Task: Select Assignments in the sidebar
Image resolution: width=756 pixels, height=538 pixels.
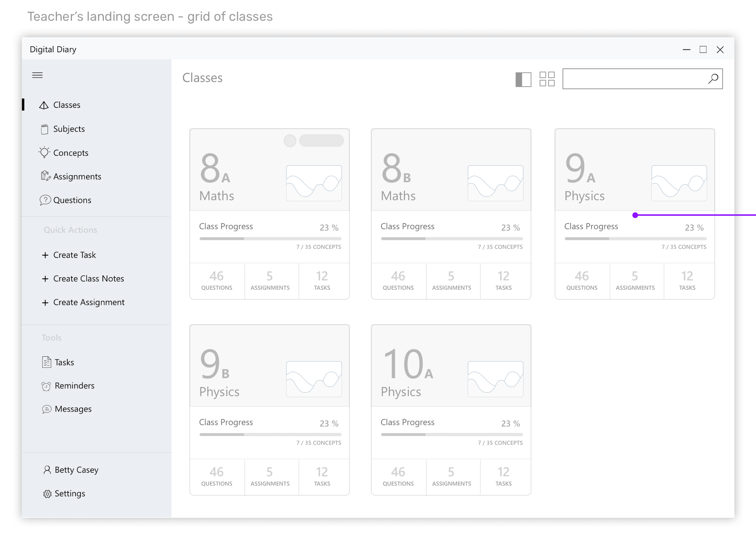Action: coord(77,177)
